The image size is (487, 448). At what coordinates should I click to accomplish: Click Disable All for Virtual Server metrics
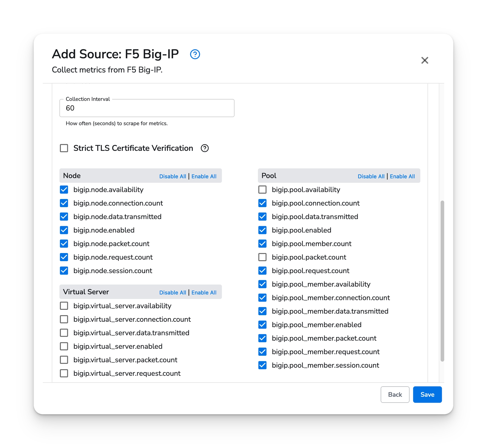(x=172, y=293)
